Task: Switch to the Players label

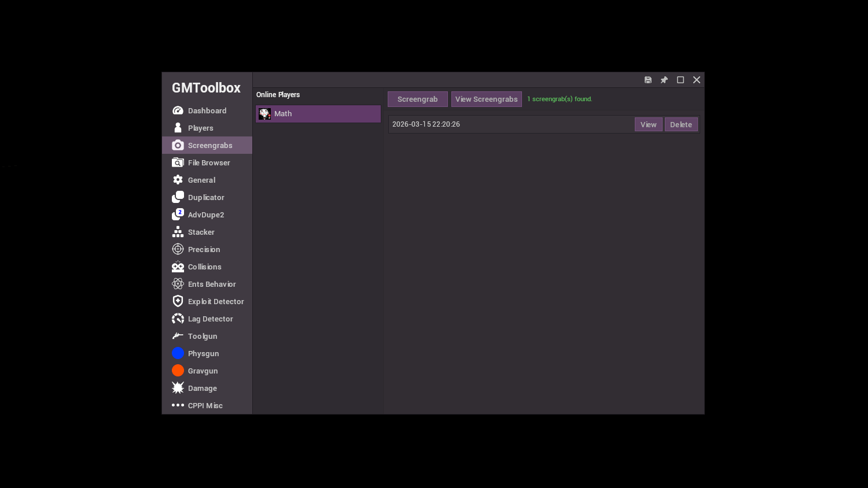Action: 201,128
